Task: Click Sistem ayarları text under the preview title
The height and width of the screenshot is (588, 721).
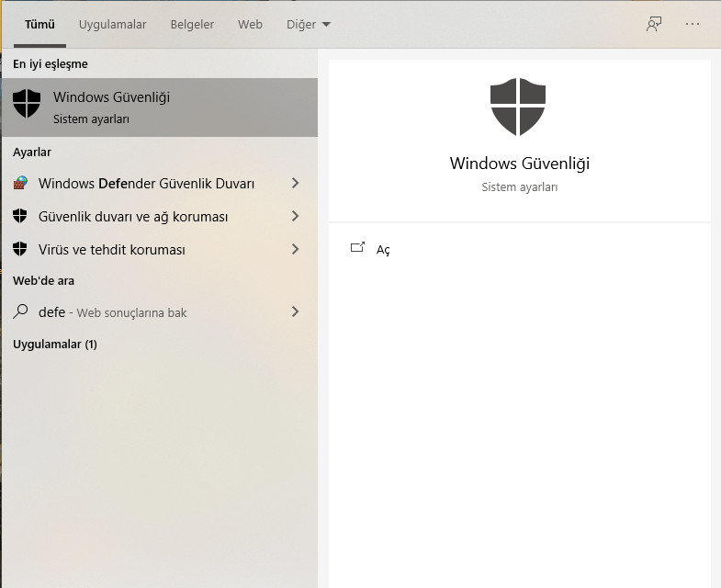Action: pyautogui.click(x=520, y=187)
